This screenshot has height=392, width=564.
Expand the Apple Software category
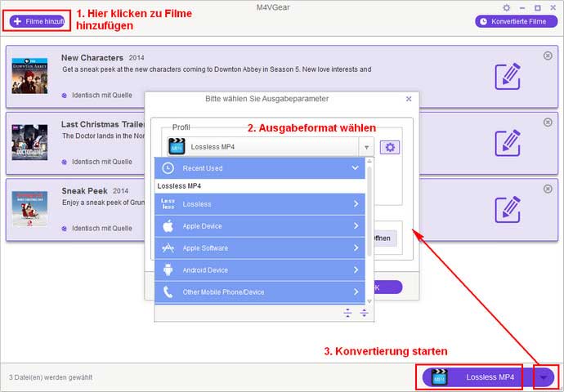click(x=260, y=248)
